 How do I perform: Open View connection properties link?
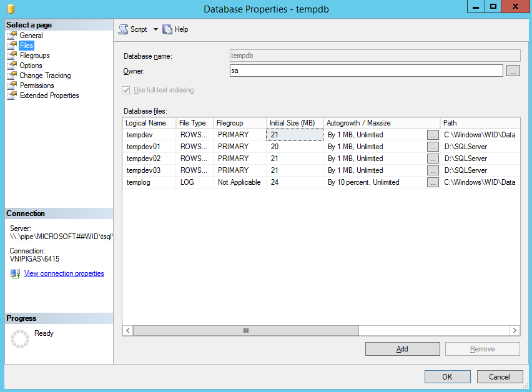(64, 273)
